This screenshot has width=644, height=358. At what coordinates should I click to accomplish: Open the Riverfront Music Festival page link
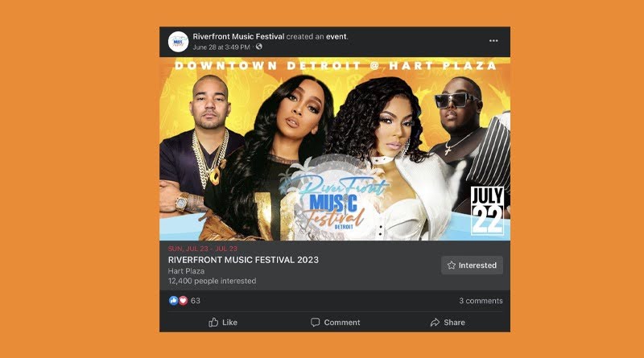[238, 36]
